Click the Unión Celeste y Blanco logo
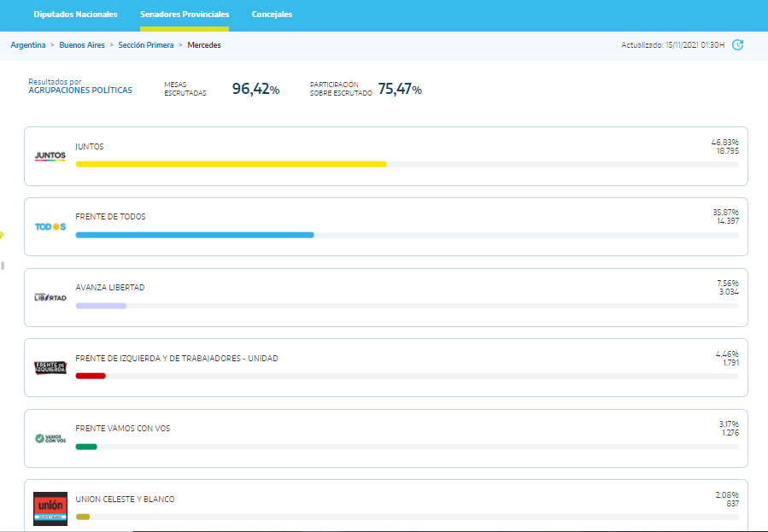 coord(50,508)
